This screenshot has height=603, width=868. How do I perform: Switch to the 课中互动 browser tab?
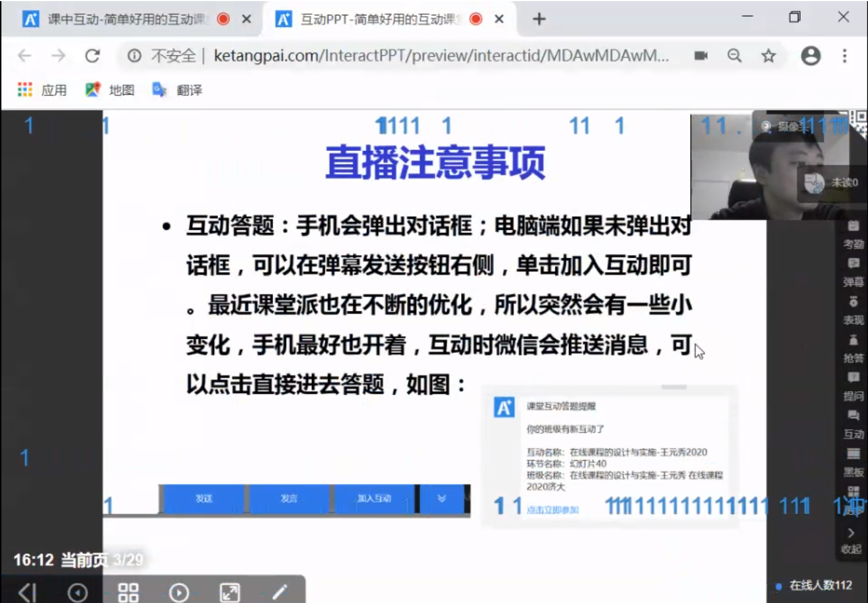126,19
